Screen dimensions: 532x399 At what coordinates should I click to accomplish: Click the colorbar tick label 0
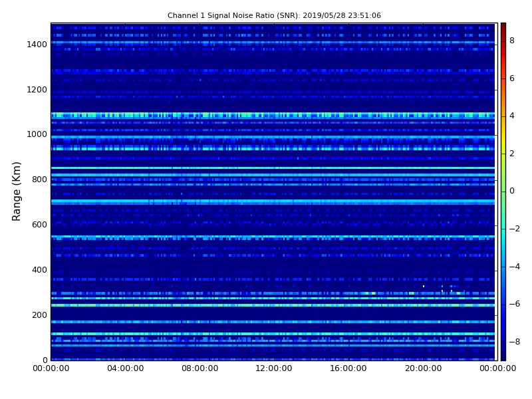[512, 191]
